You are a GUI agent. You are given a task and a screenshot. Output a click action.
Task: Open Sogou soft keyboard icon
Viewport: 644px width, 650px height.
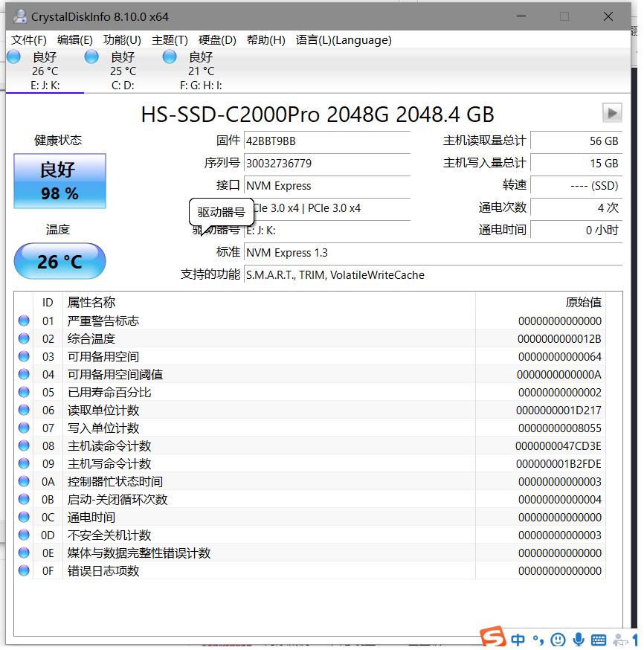pyautogui.click(x=599, y=640)
